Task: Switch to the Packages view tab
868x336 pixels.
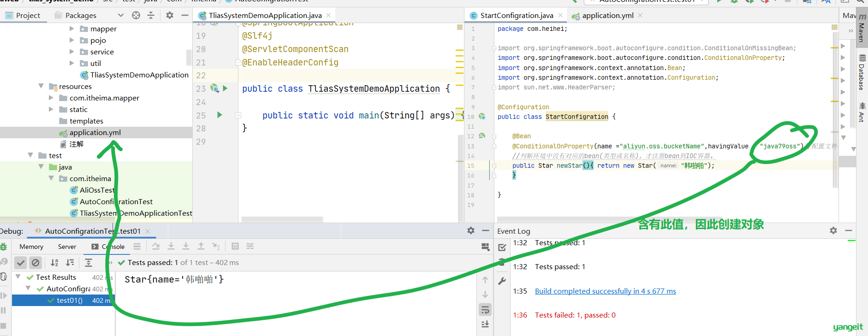Action: 76,15
